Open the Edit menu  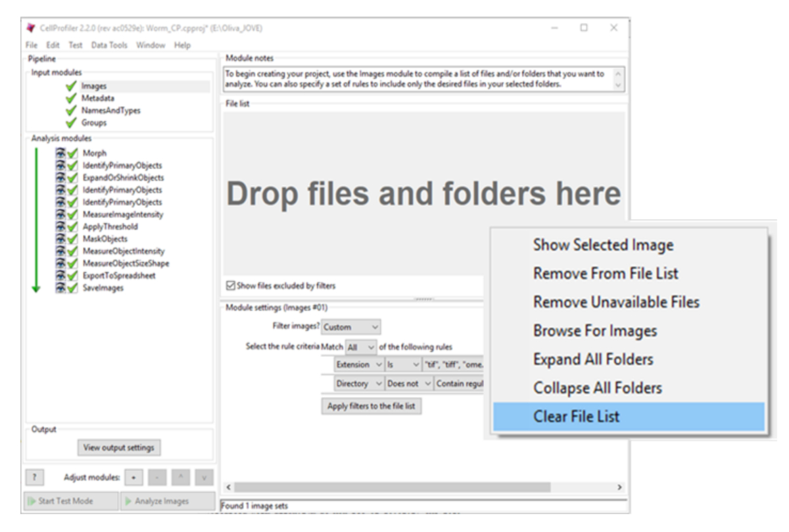[x=53, y=45]
